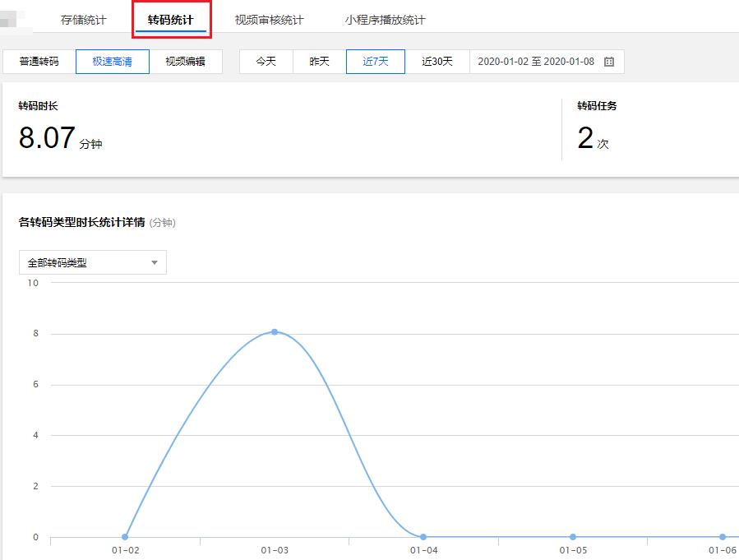Filter statistics to 昨天
This screenshot has height=560, width=739.
(320, 62)
